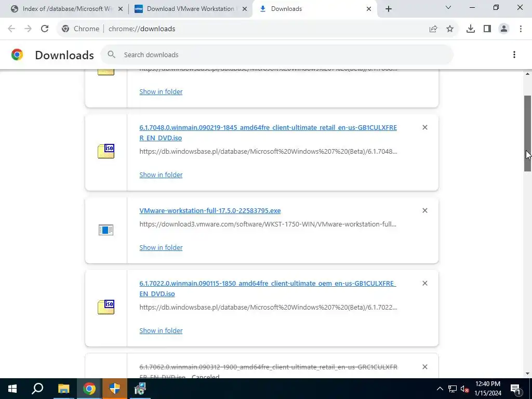Open the clock showing 12:40 PM
532x399 pixels.
[x=487, y=389]
